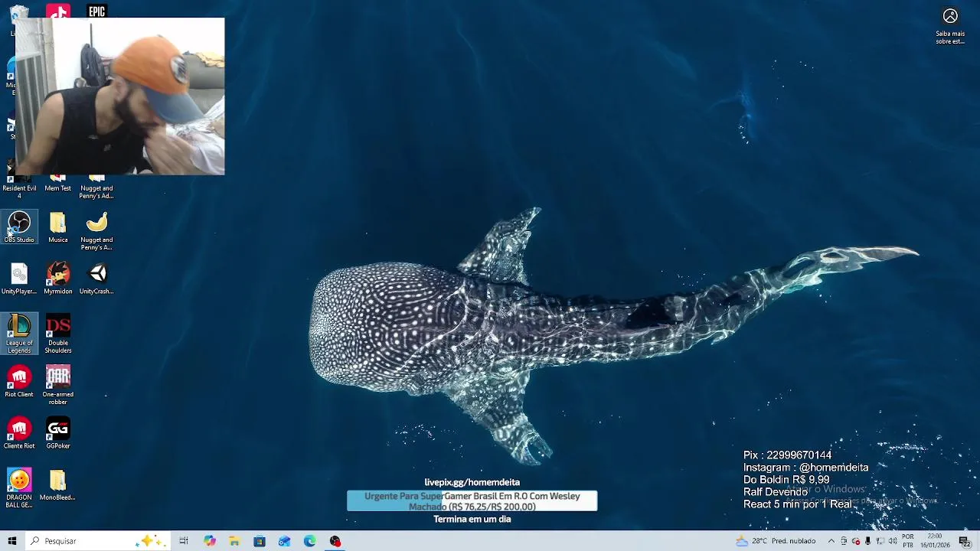Click the livepix.gg/homemdeita link text
Image resolution: width=980 pixels, height=551 pixels.
tap(472, 482)
